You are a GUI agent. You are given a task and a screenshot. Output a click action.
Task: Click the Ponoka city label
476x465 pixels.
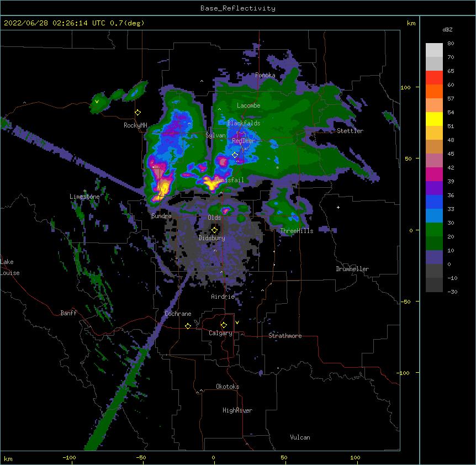pos(265,75)
